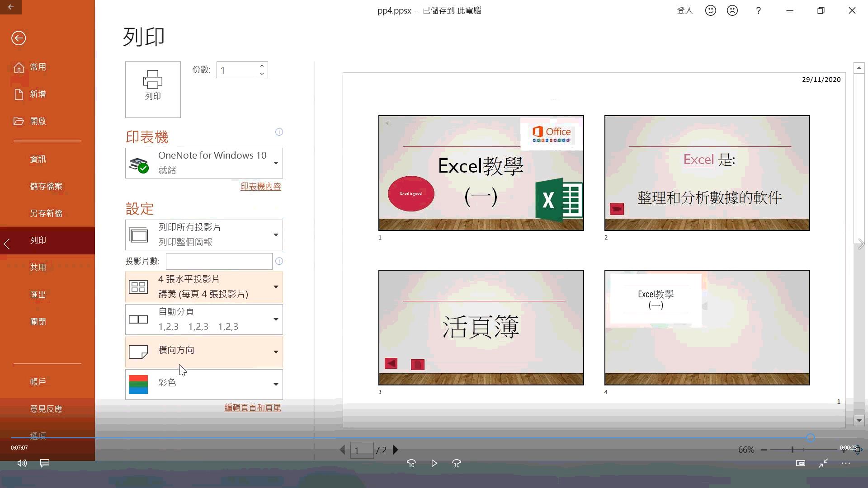This screenshot has height=488, width=868.
Task: Open the 共用 share page
Action: pos(38,267)
